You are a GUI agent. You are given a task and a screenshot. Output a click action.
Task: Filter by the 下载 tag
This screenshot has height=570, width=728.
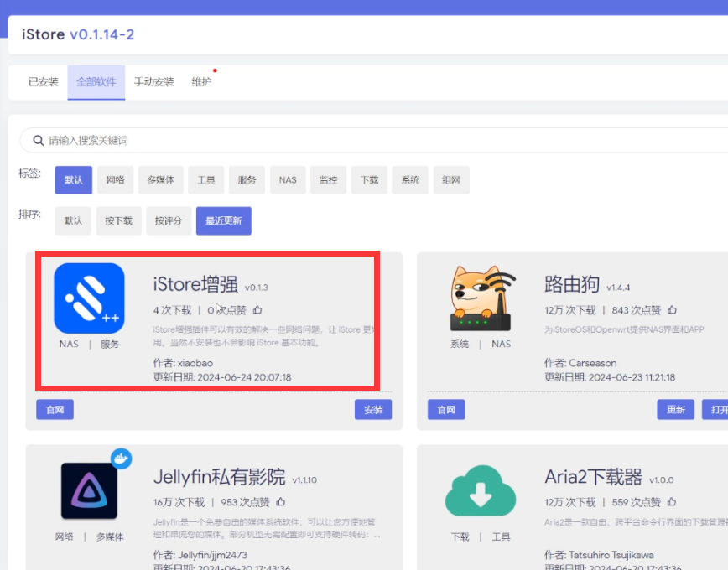pyautogui.click(x=369, y=180)
